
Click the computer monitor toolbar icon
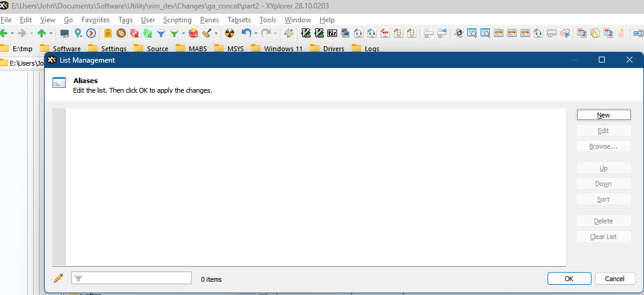[65, 34]
